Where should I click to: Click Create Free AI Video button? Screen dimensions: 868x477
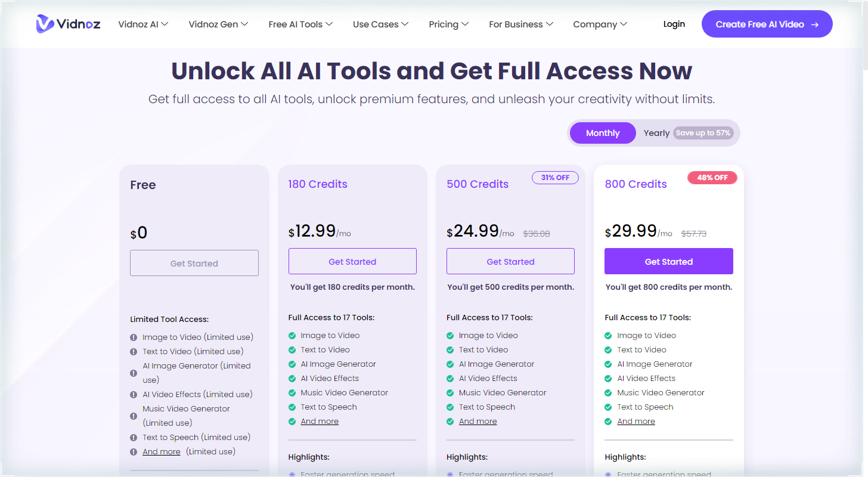(767, 24)
